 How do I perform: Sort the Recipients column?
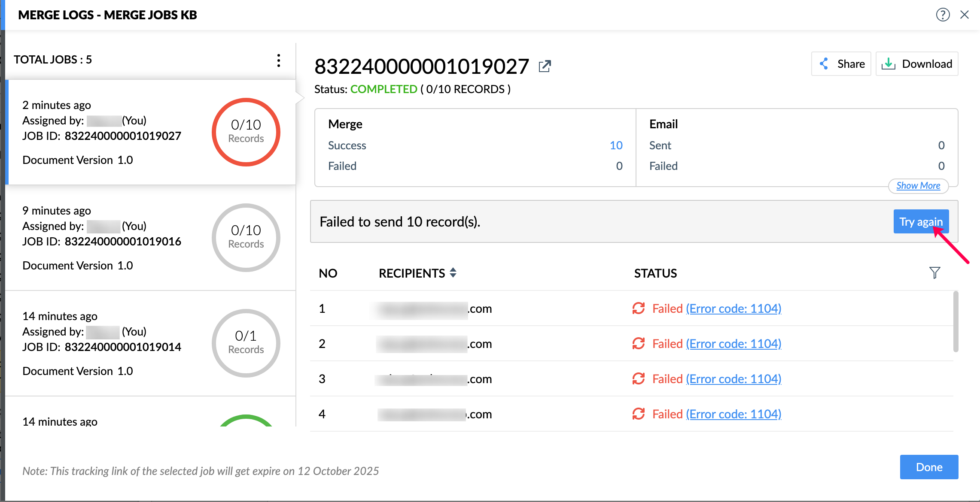(x=453, y=273)
